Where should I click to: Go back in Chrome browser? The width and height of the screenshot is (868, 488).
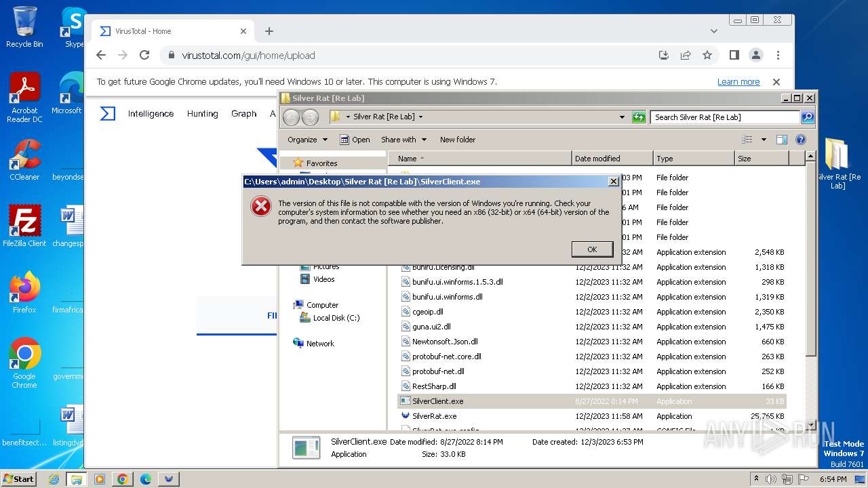101,56
